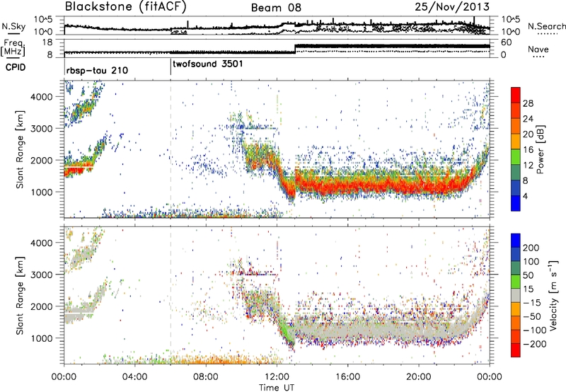Select the "Power [dB]" colorbar title
The height and width of the screenshot is (392, 566).
pyautogui.click(x=541, y=149)
